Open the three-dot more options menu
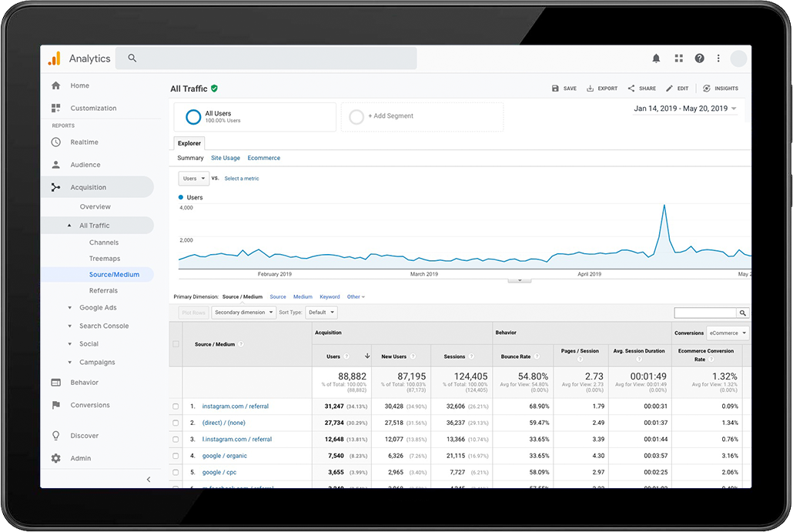The width and height of the screenshot is (793, 532). point(718,59)
